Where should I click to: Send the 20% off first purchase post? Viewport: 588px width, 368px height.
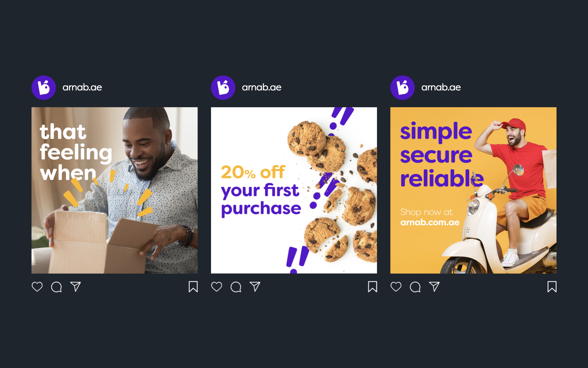(255, 287)
